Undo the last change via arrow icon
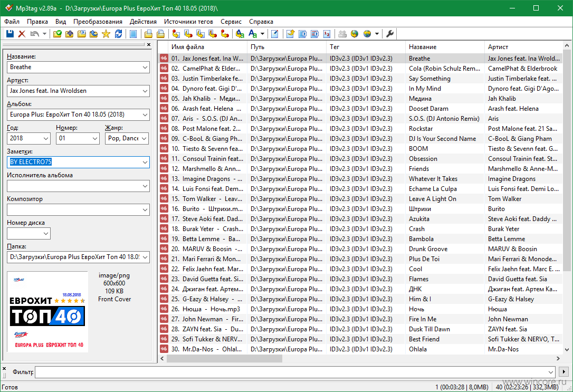573x392 pixels. (x=35, y=34)
